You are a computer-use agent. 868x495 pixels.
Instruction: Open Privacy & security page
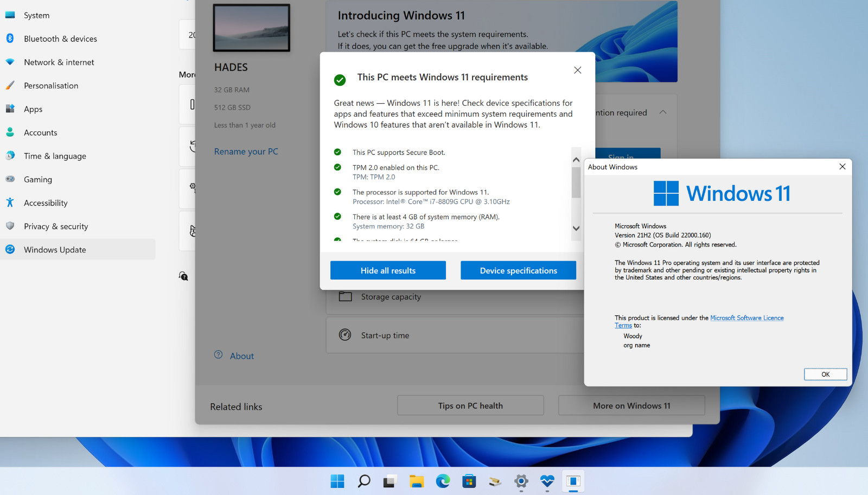click(x=55, y=226)
